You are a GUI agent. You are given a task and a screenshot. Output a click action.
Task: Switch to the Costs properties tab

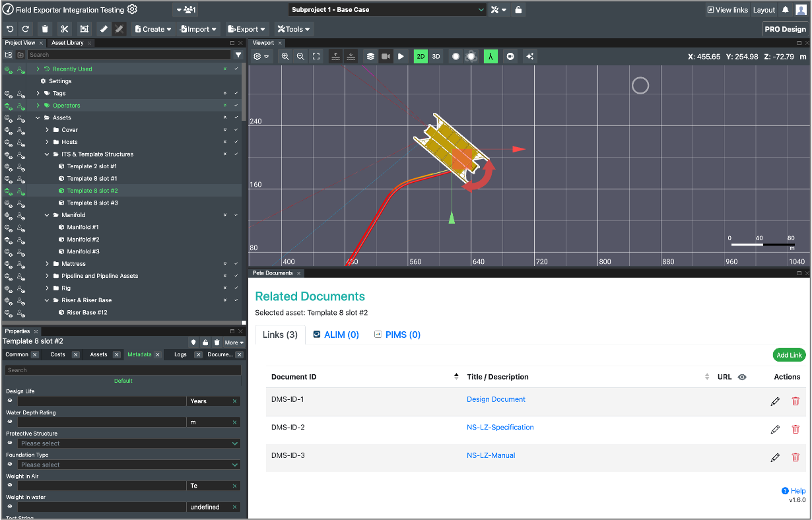click(58, 354)
